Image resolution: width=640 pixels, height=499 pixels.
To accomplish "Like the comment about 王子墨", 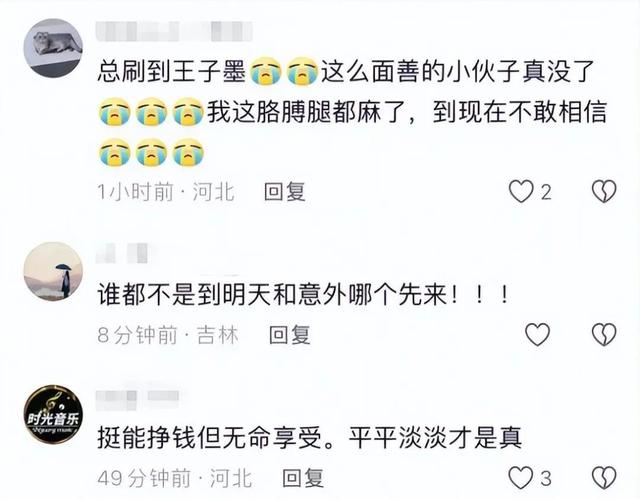I will 521,191.
